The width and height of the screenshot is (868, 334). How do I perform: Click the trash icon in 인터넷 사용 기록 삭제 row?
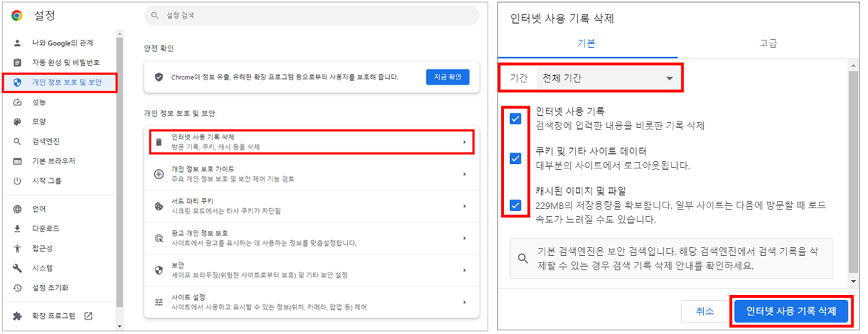(159, 142)
